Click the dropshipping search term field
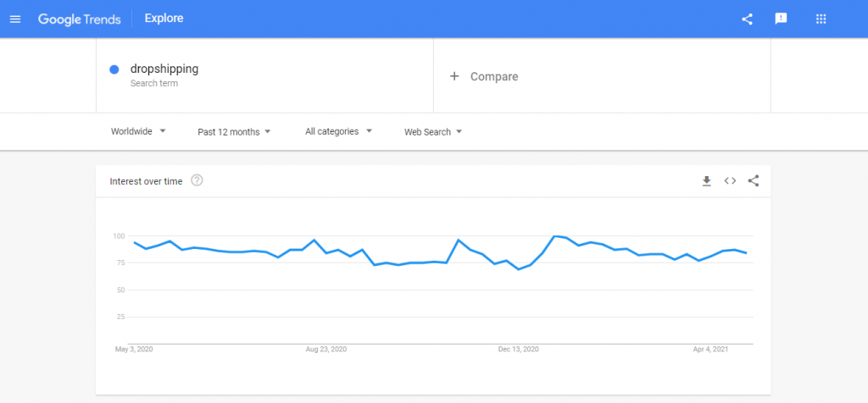Viewport: 868px width, 403px height. tap(264, 76)
